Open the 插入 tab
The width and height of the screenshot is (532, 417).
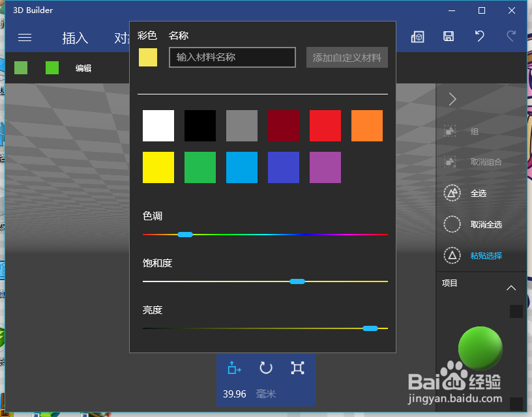pos(76,38)
